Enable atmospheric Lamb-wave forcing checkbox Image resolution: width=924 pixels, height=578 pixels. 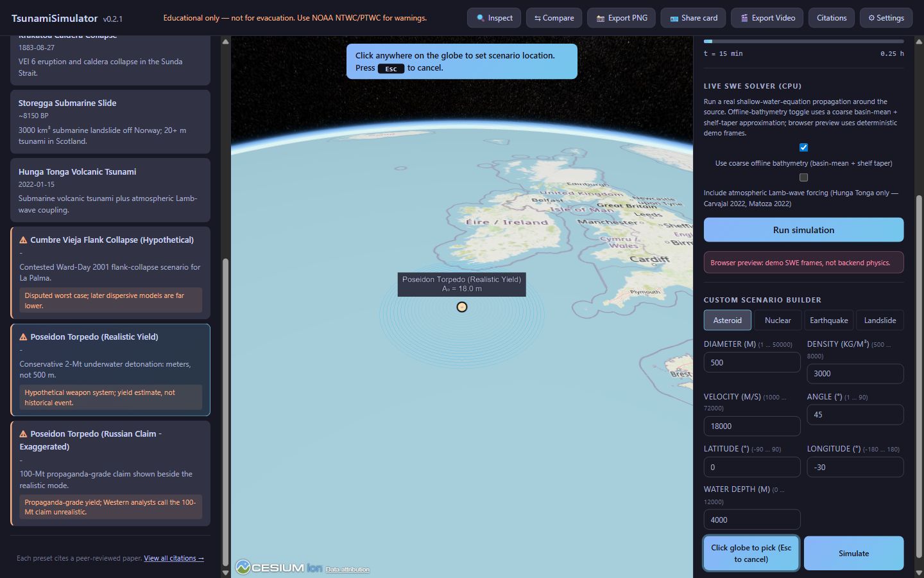click(x=803, y=177)
